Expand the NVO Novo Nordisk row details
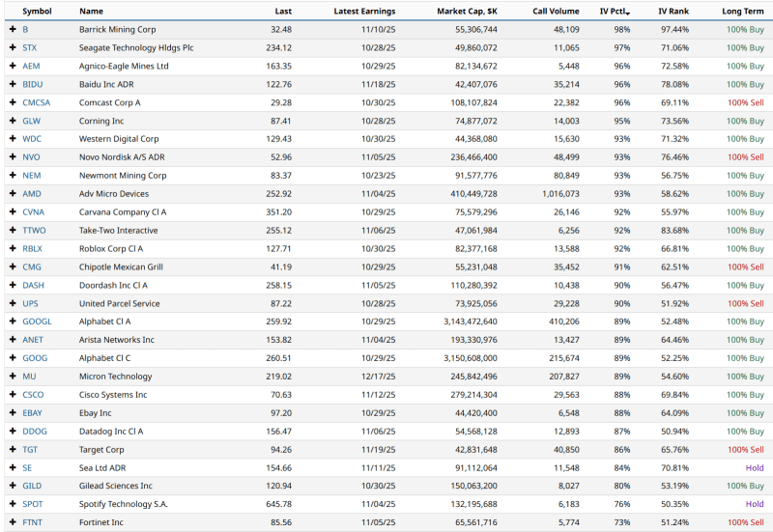The image size is (773, 532). [x=13, y=157]
